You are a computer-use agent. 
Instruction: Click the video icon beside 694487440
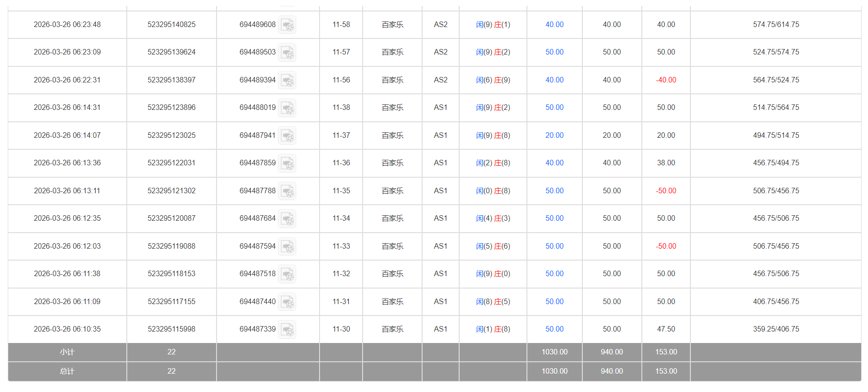tap(287, 302)
